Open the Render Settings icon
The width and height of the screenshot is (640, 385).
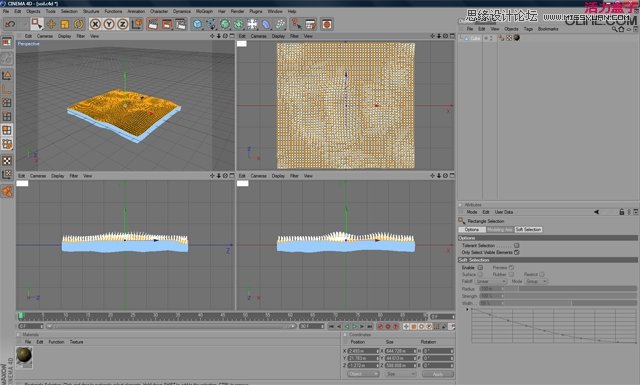(x=180, y=24)
